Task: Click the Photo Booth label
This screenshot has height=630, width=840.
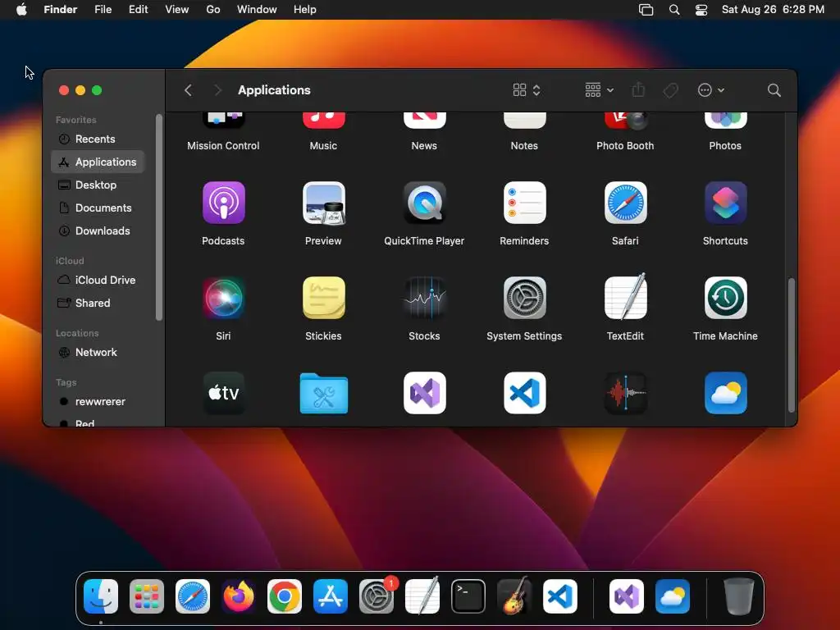Action: tap(625, 146)
